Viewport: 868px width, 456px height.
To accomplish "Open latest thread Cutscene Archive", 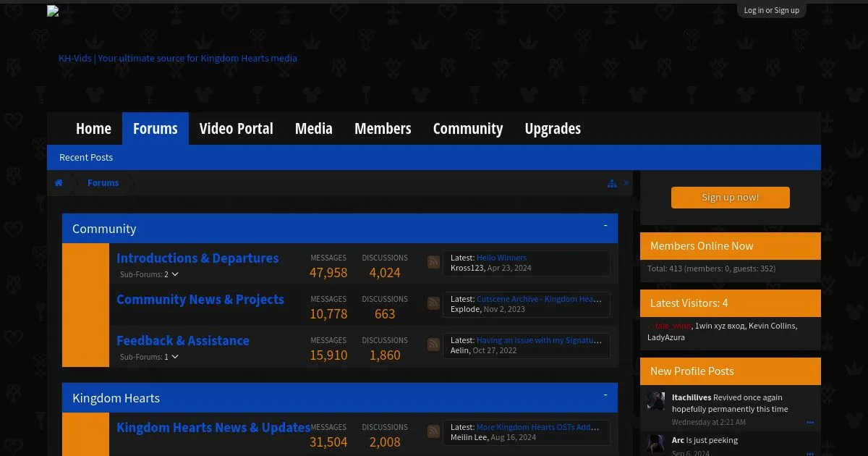I will [539, 299].
